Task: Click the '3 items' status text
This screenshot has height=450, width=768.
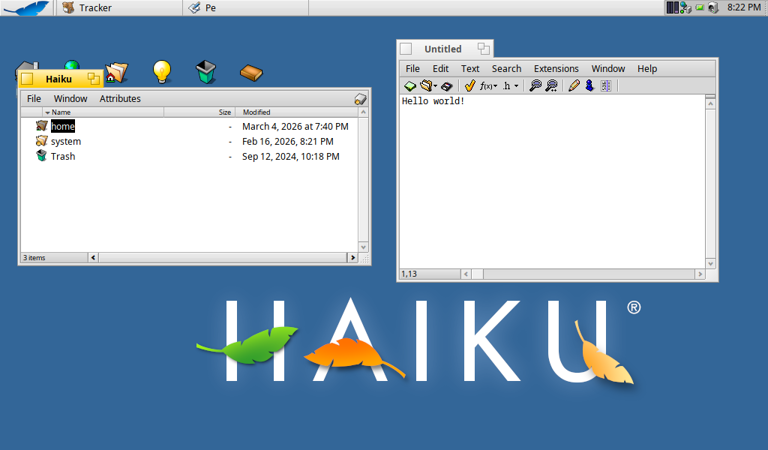Action: (34, 258)
